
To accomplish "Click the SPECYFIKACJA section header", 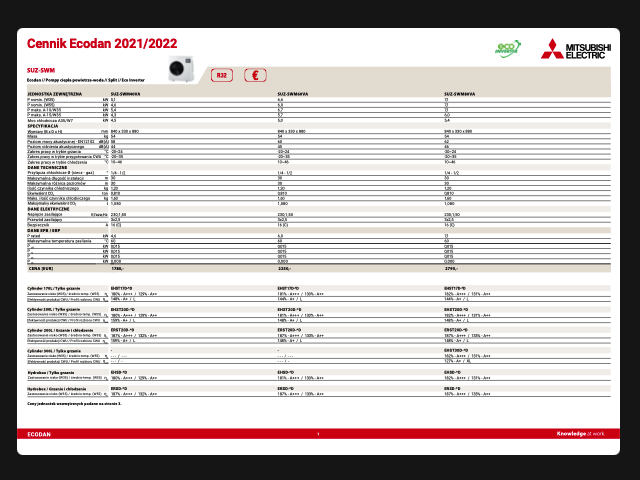I will (43, 126).
